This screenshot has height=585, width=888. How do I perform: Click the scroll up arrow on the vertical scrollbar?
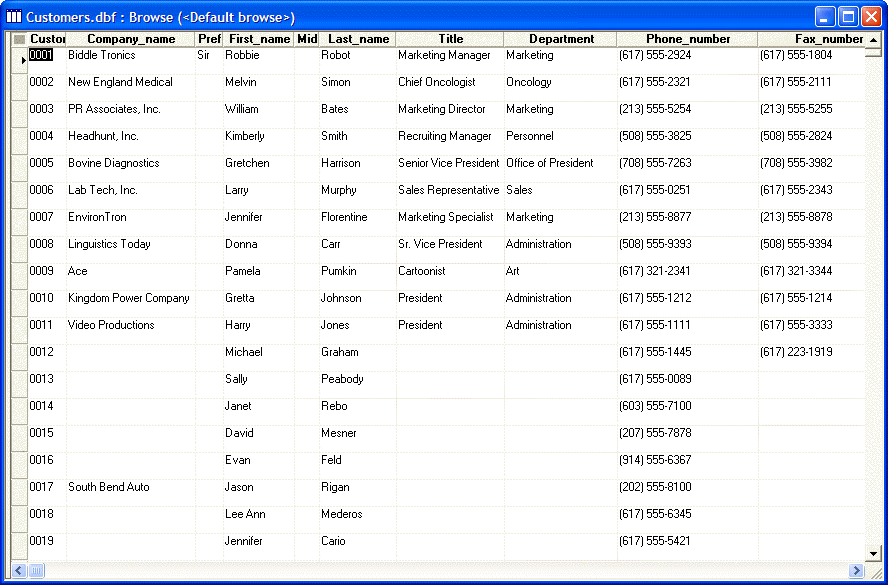873,40
